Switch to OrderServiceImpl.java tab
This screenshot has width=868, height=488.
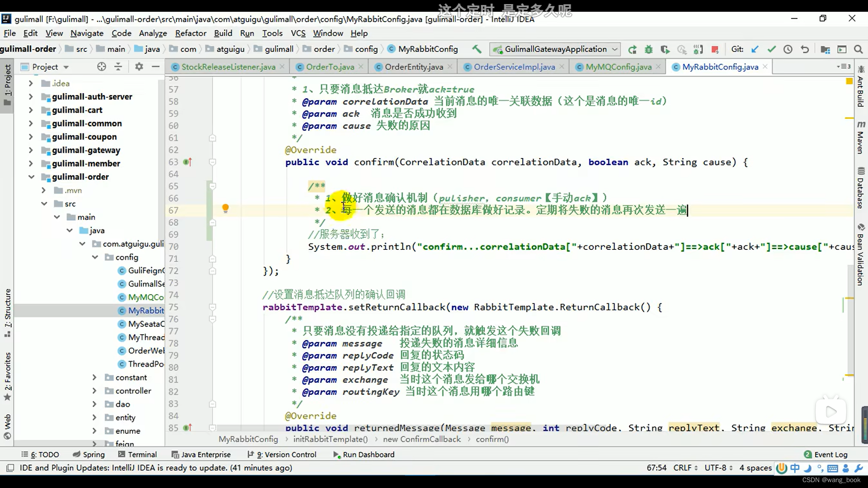(514, 67)
